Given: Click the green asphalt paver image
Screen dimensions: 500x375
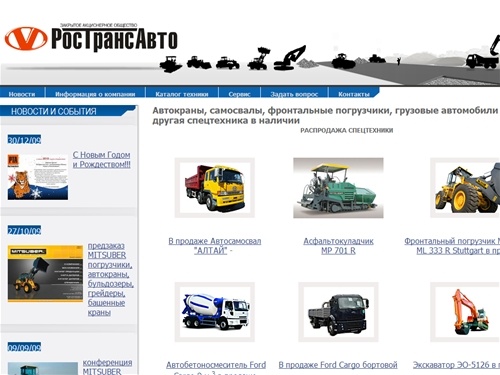Looking at the screenshot, I should pos(338,188).
